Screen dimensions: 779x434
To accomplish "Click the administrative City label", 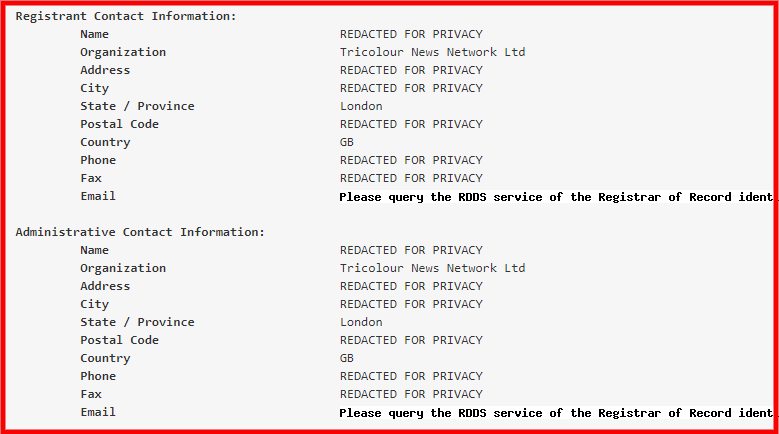I will [94, 304].
